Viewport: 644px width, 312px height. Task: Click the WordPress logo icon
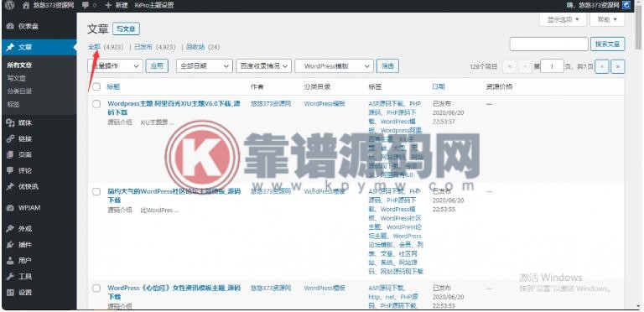tap(9, 5)
